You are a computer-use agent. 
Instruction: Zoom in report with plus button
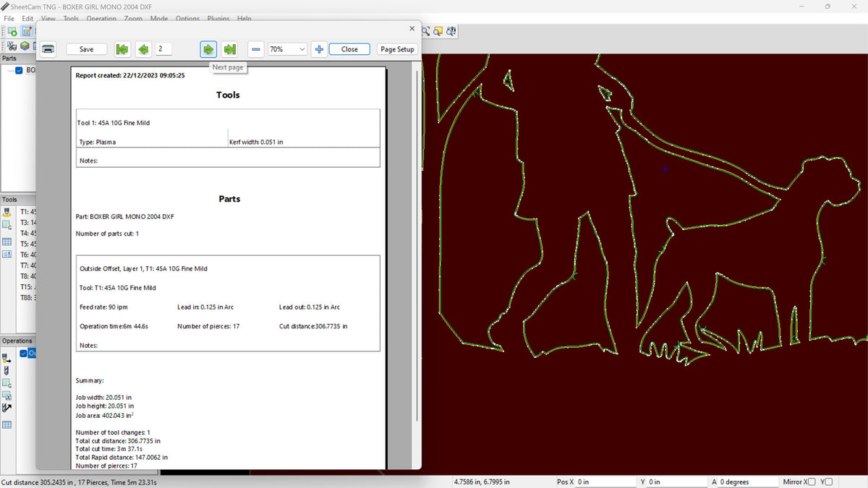[x=319, y=49]
